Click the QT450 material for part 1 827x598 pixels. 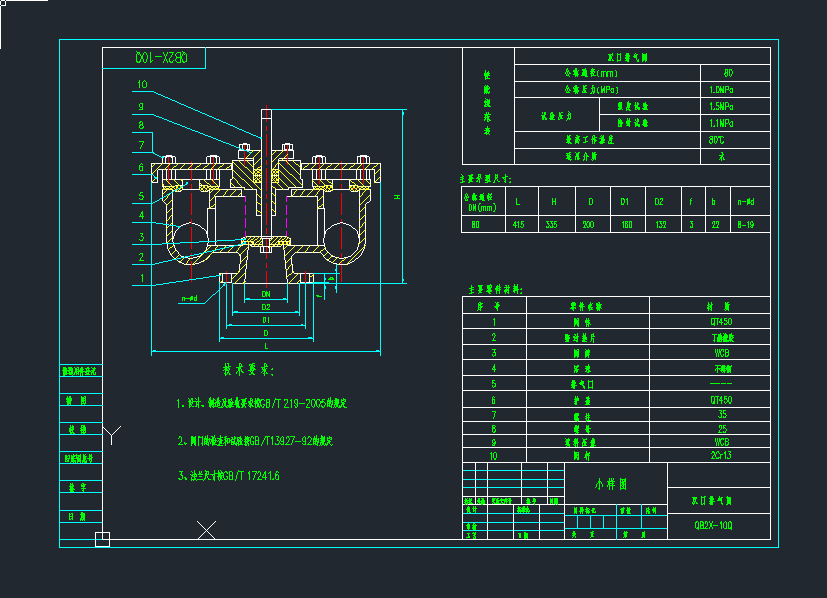(x=719, y=323)
